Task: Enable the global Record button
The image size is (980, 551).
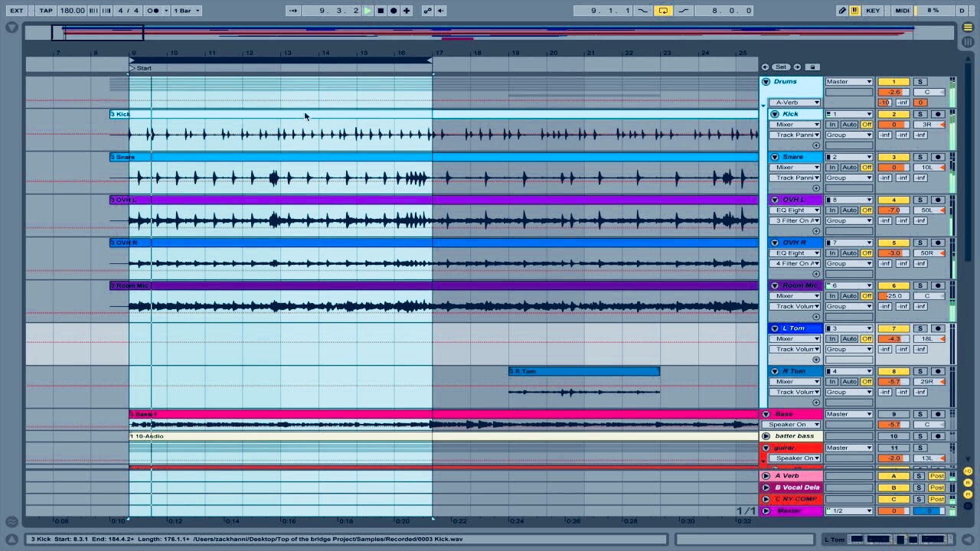Action: pyautogui.click(x=393, y=10)
